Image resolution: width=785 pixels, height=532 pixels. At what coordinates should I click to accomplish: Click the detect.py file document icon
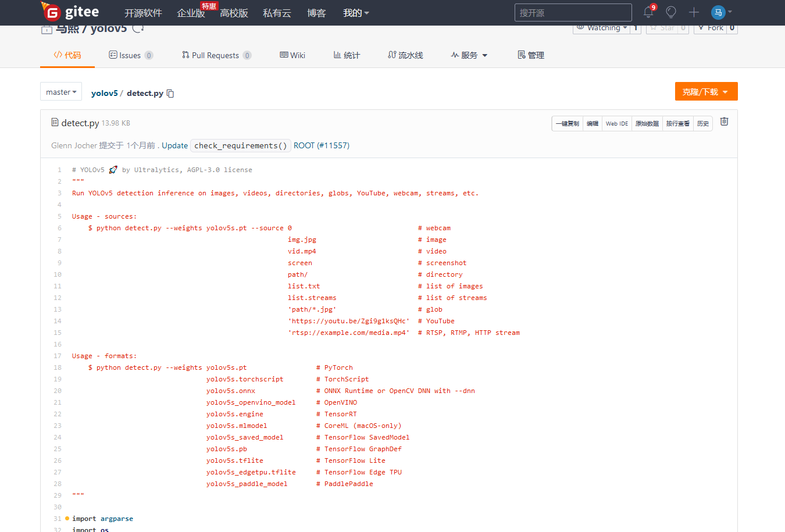55,123
